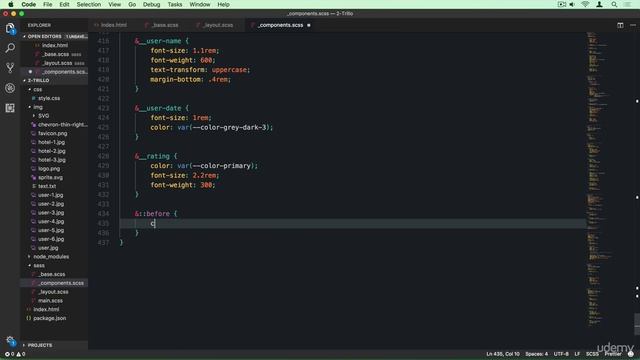Image resolution: width=640 pixels, height=360 pixels.
Task: Click the editor minimap
Action: tap(598, 180)
